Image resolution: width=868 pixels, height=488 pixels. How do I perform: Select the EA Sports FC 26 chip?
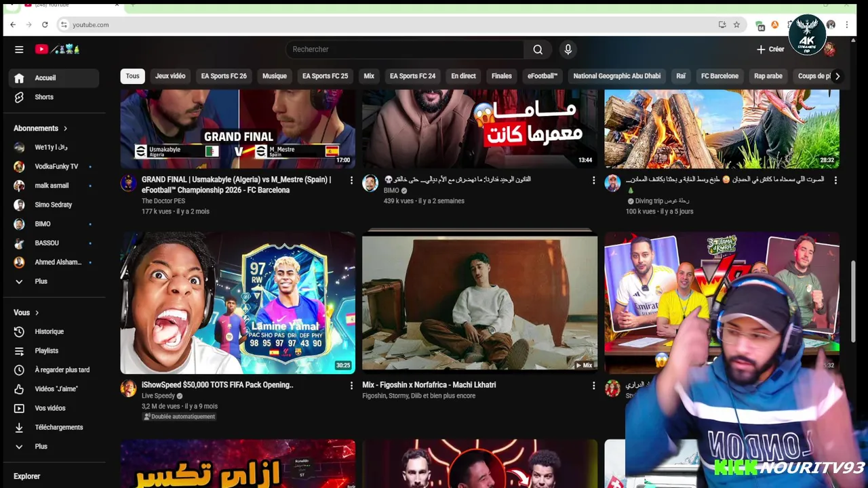tap(224, 76)
